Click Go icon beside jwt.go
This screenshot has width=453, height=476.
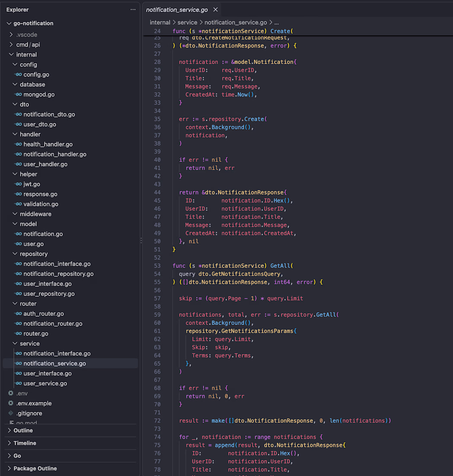19,184
